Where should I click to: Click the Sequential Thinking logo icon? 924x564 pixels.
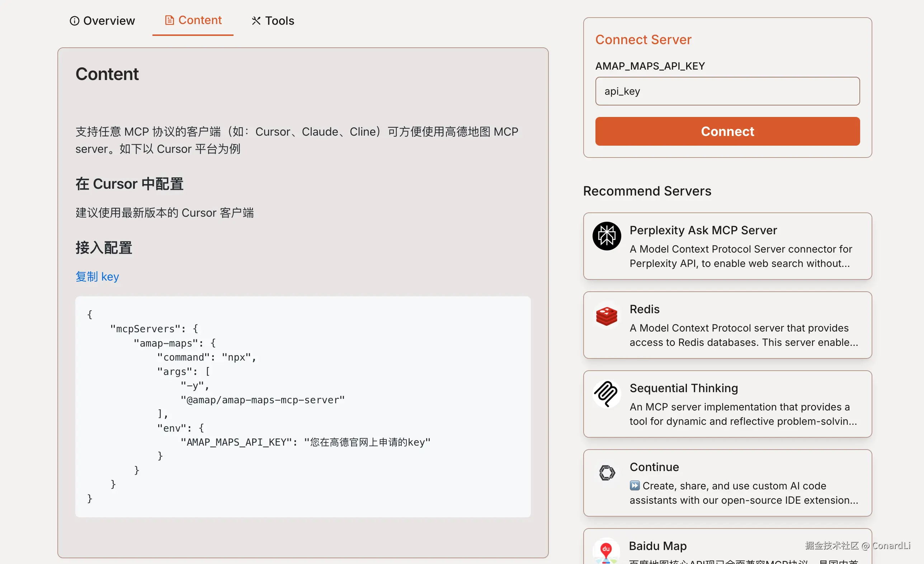(x=607, y=394)
